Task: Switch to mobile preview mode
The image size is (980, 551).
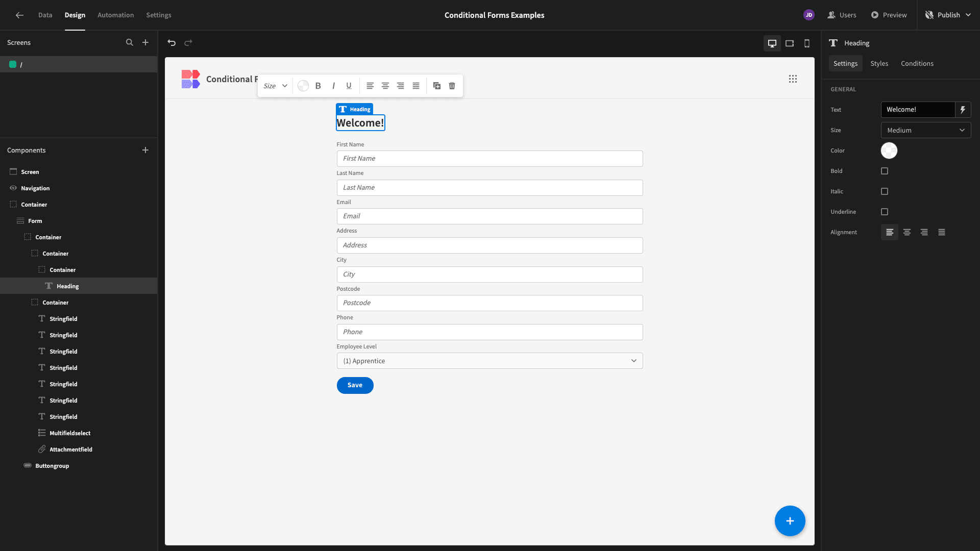Action: click(x=807, y=43)
